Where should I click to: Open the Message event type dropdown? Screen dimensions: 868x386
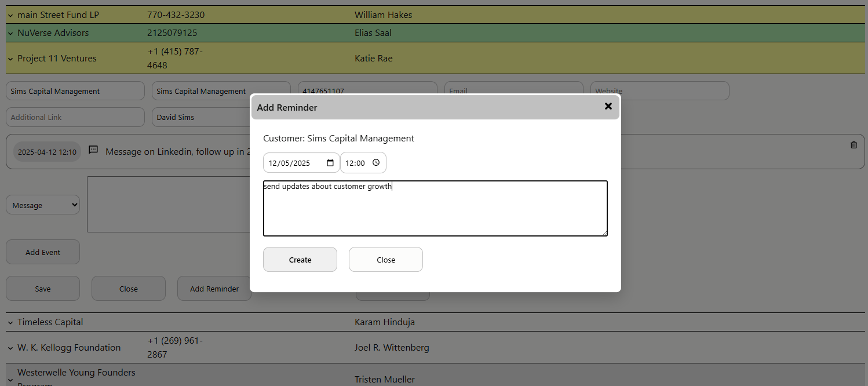tap(43, 205)
